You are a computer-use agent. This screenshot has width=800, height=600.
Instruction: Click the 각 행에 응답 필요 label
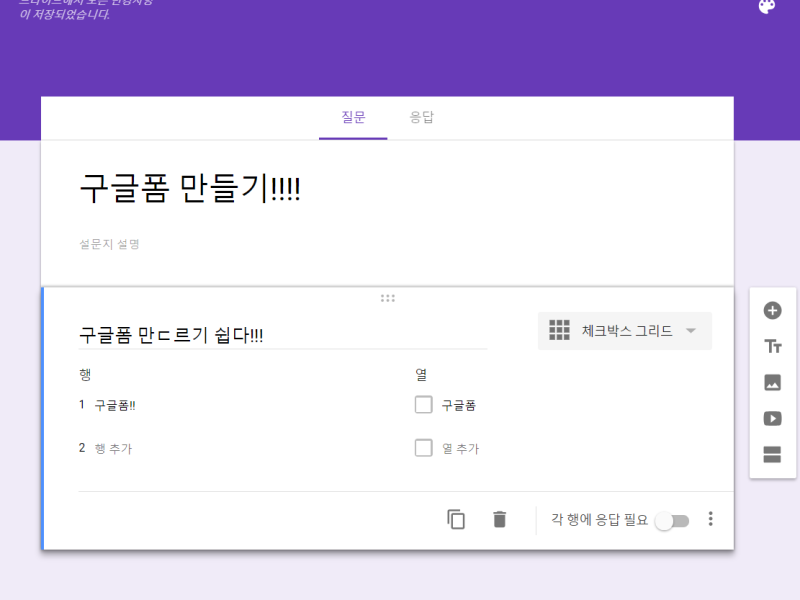pyautogui.click(x=599, y=519)
